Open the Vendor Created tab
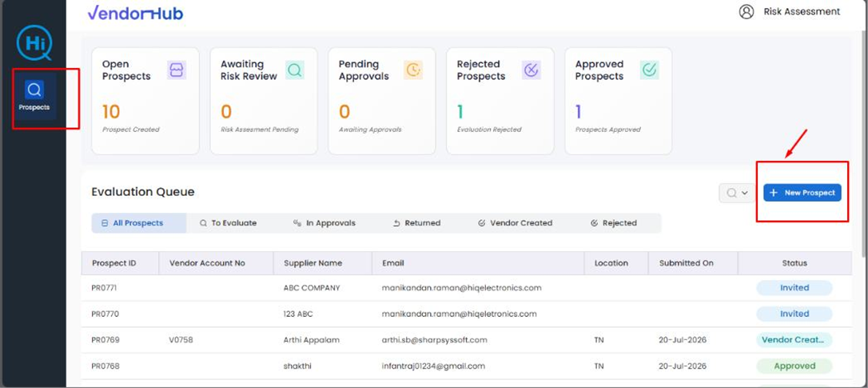The width and height of the screenshot is (868, 388). tap(515, 223)
